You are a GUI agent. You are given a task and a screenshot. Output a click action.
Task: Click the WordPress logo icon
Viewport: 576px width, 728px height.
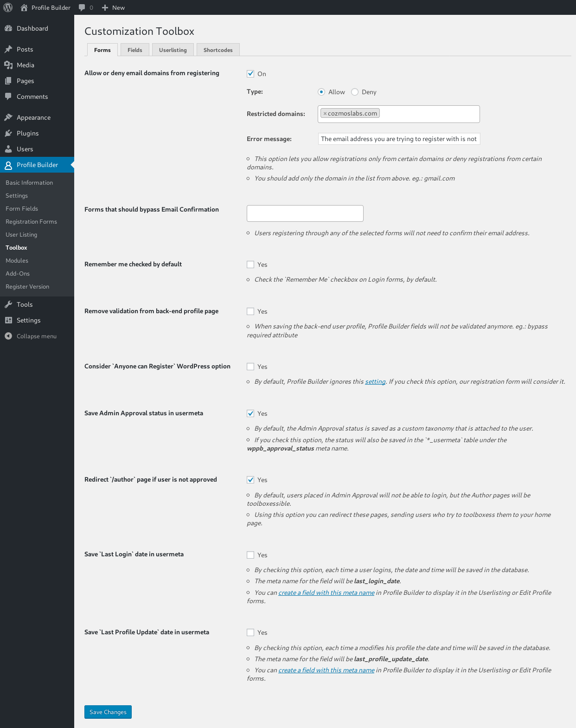pyautogui.click(x=8, y=7)
